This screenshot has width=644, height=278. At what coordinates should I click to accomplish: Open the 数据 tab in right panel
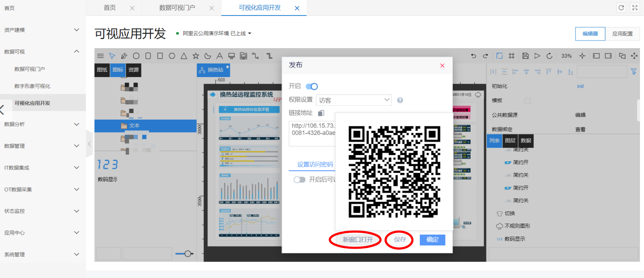click(526, 140)
